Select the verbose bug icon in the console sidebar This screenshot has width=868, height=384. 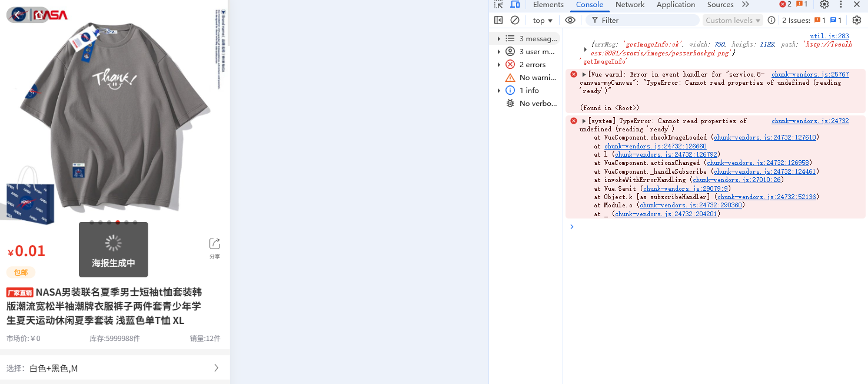[x=510, y=104]
